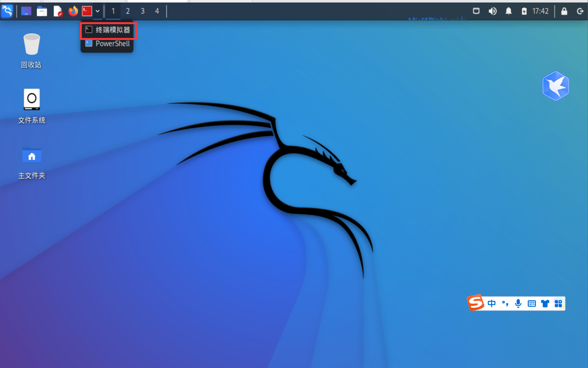The width and height of the screenshot is (588, 368).
Task: Open the notifications bell
Action: click(x=508, y=11)
